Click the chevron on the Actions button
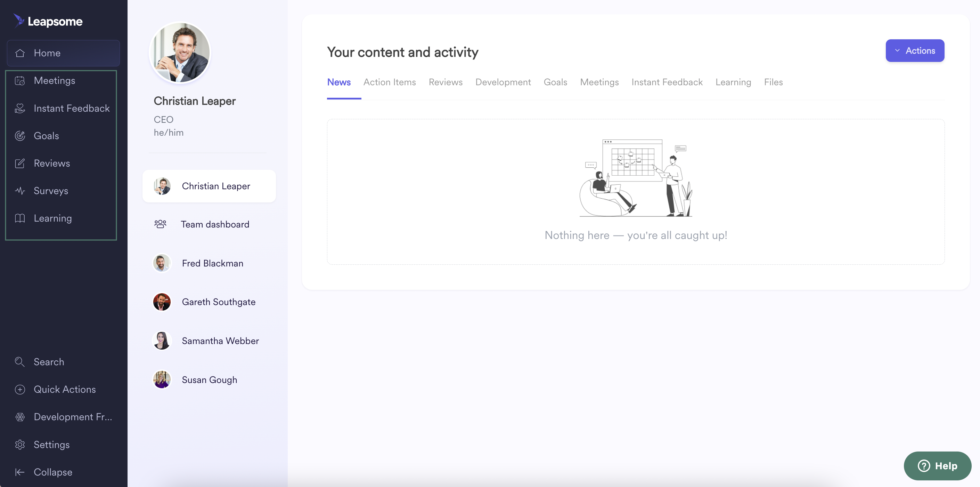980x487 pixels. pos(897,51)
